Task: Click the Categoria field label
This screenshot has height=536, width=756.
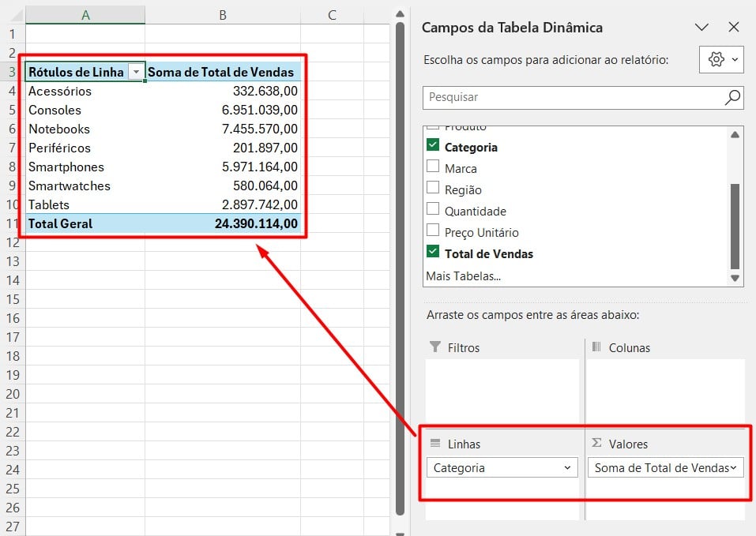Action: coord(471,148)
